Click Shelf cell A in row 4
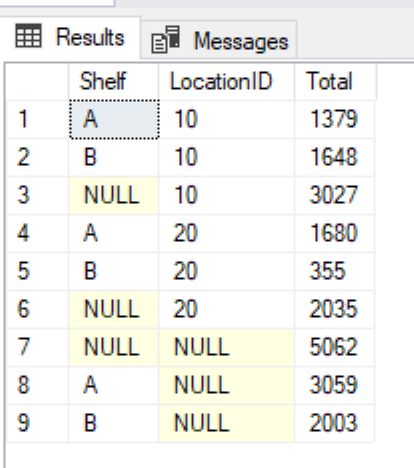414x468 pixels. [114, 233]
